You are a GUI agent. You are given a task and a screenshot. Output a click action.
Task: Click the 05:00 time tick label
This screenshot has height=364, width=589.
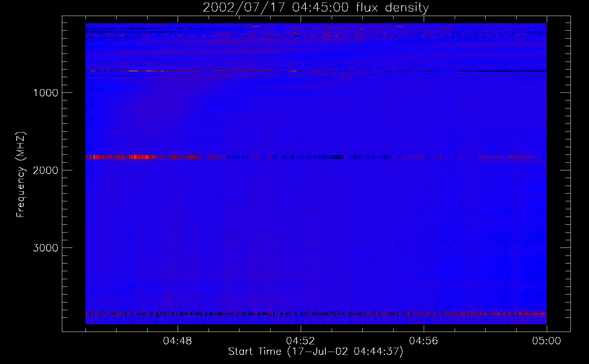pyautogui.click(x=546, y=341)
